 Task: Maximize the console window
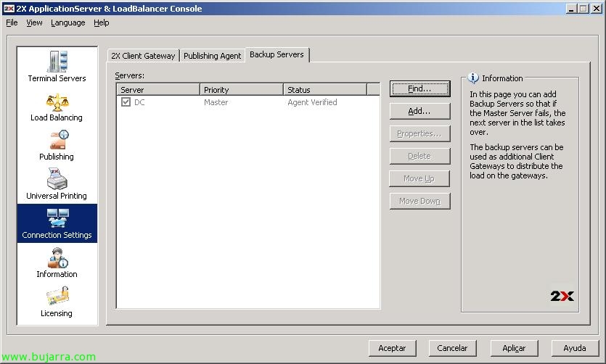coord(584,9)
